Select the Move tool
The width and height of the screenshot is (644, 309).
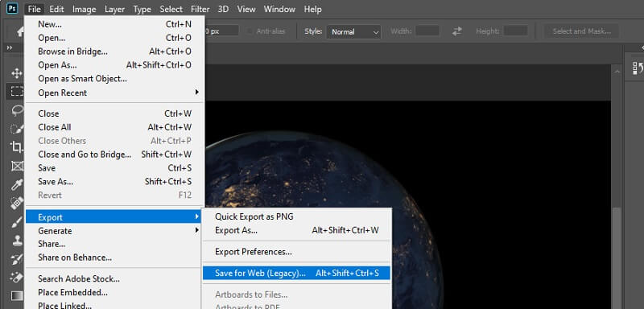click(17, 73)
